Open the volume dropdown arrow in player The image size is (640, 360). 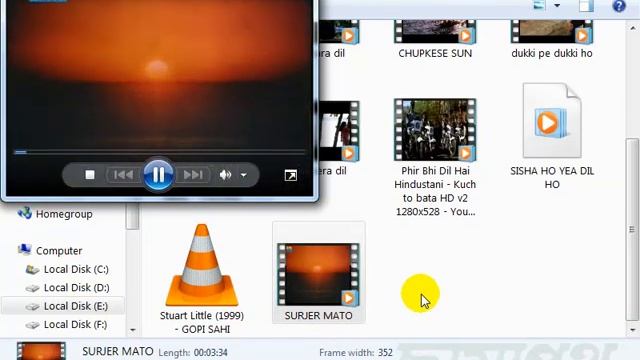pos(244,175)
